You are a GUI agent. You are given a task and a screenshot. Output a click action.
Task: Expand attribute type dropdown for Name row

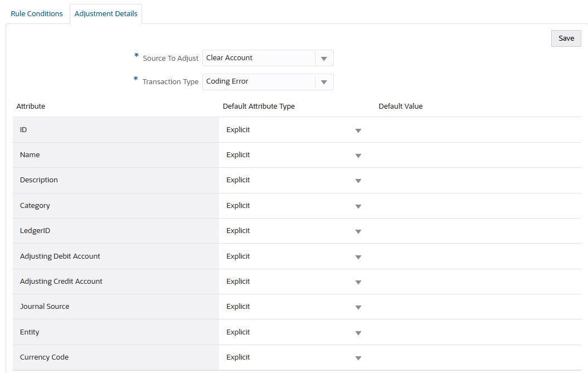coord(358,156)
